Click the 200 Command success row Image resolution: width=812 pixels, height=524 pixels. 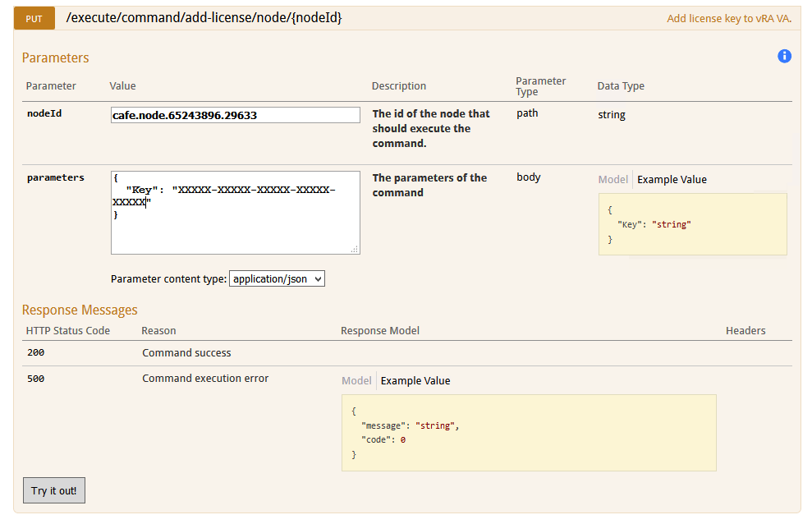pyautogui.click(x=407, y=353)
